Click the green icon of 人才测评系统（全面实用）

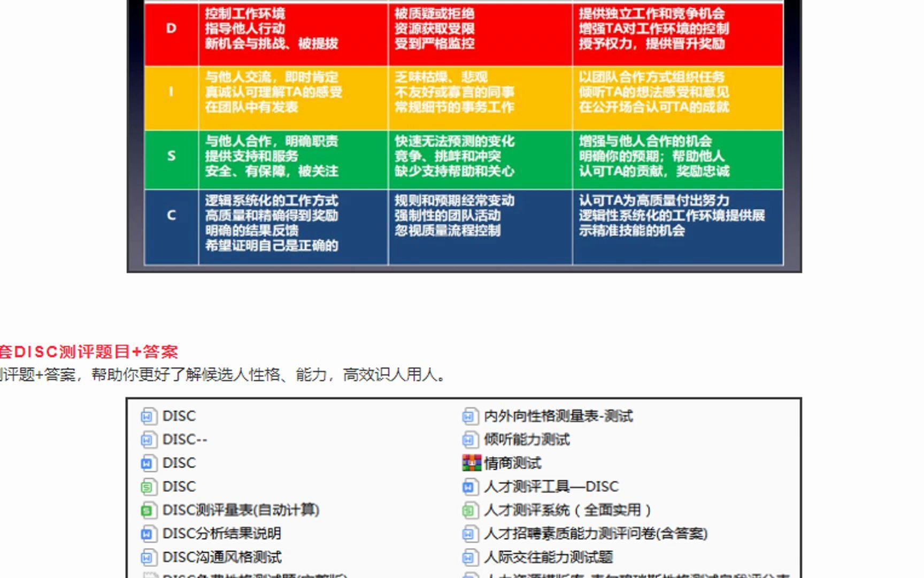coord(470,511)
